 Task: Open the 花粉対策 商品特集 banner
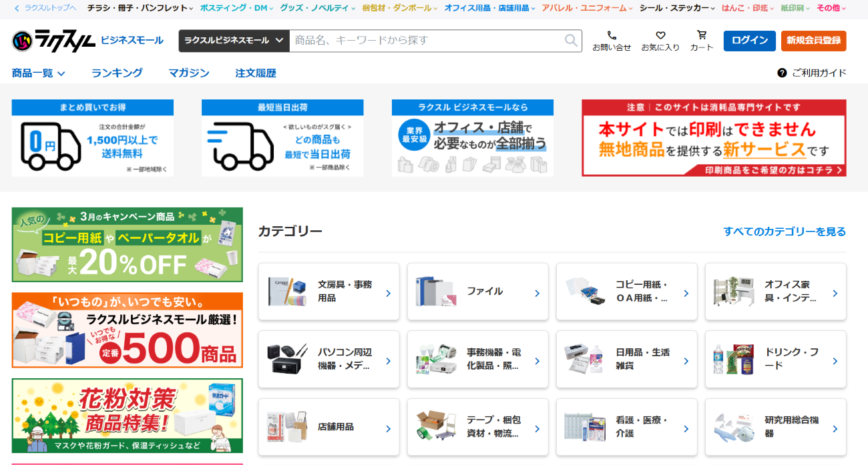pyautogui.click(x=127, y=416)
